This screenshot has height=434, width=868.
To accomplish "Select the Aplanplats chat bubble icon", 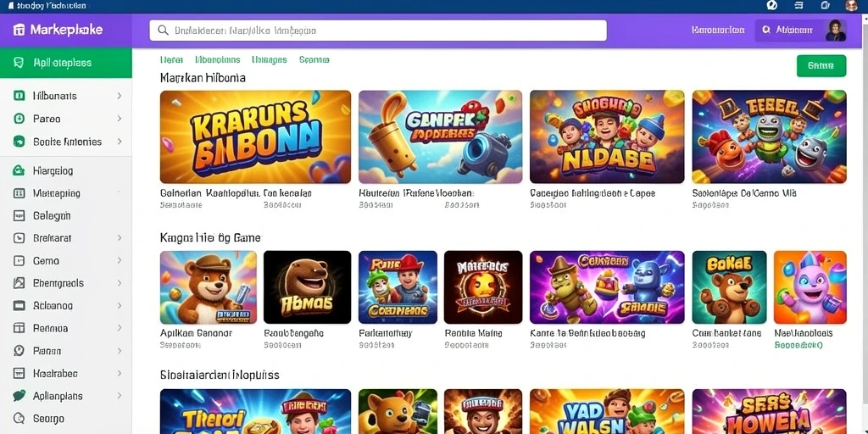I will pyautogui.click(x=19, y=396).
